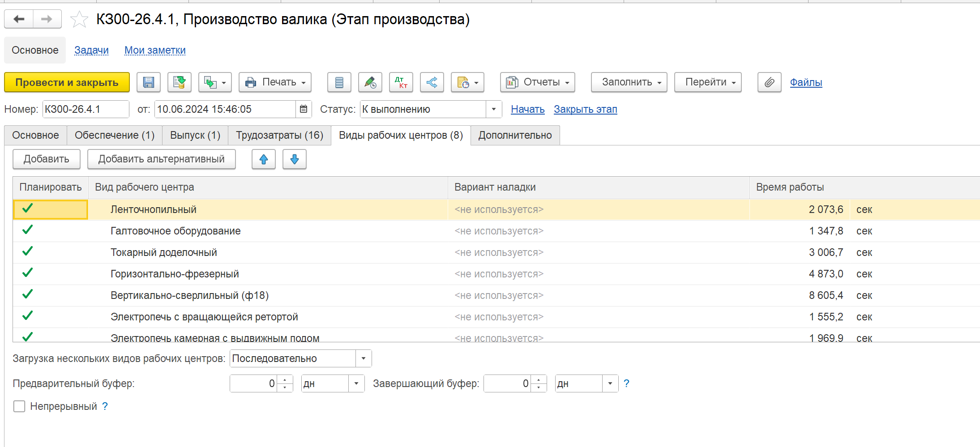
Task: Toggle Планировать check for Галтовочное оборудование
Action: (28, 230)
